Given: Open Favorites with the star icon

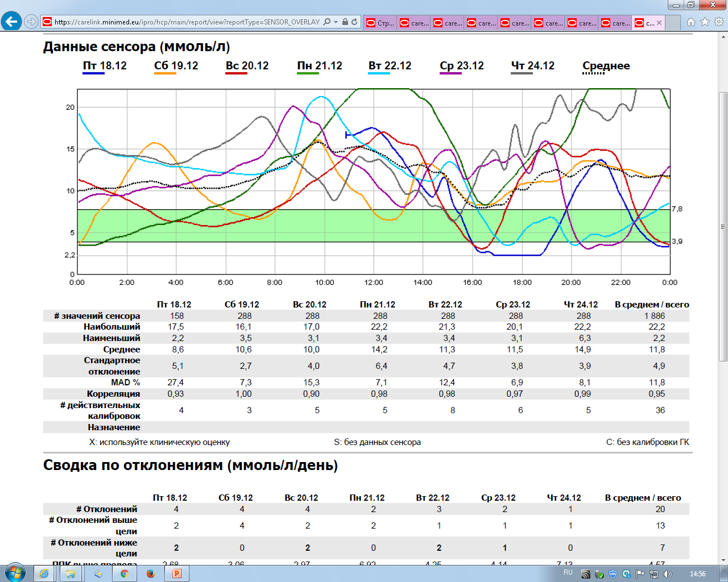Looking at the screenshot, I should click(705, 22).
